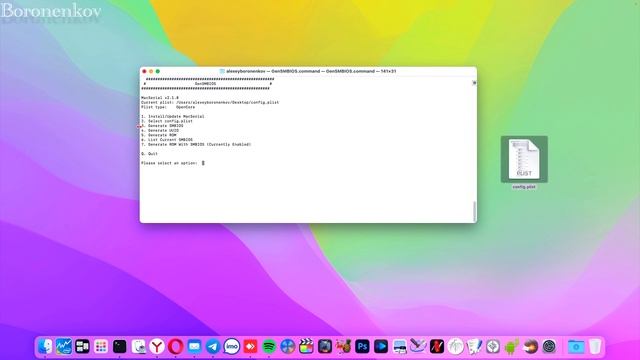640x360 pixels.
Task: Click the Terminal vertical scrollbar thumb
Action: pos(474,211)
